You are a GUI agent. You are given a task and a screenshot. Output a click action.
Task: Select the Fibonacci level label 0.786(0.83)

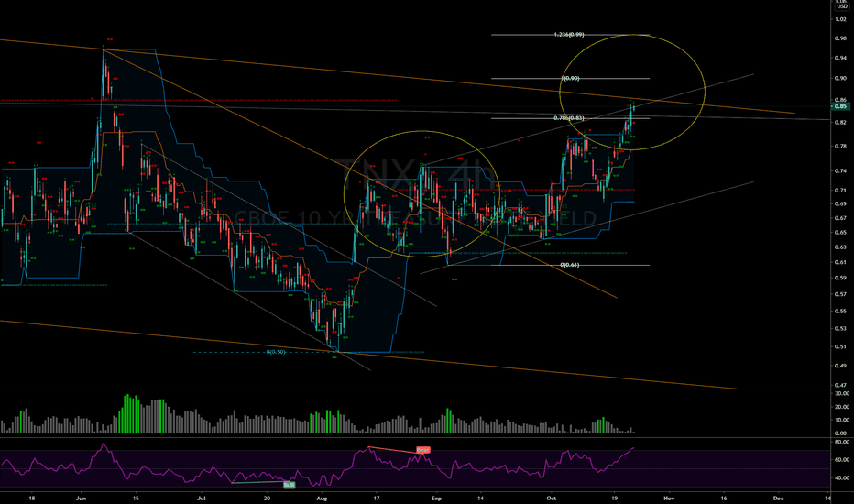pos(569,117)
